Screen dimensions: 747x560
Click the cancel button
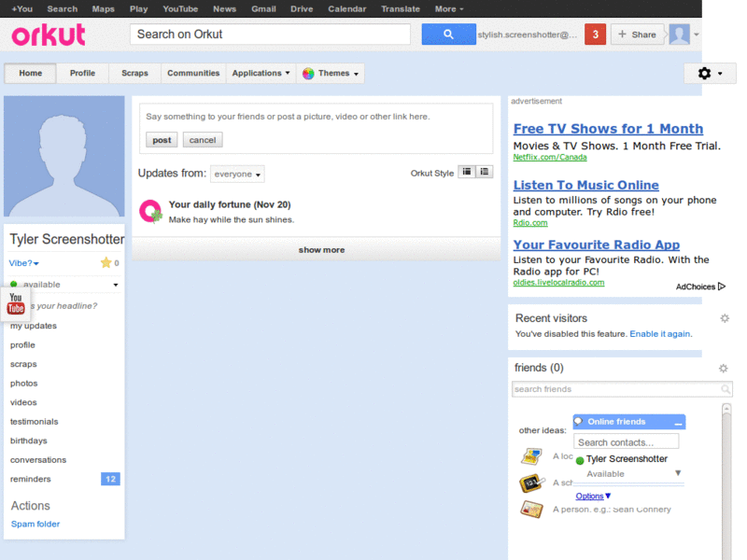point(203,140)
